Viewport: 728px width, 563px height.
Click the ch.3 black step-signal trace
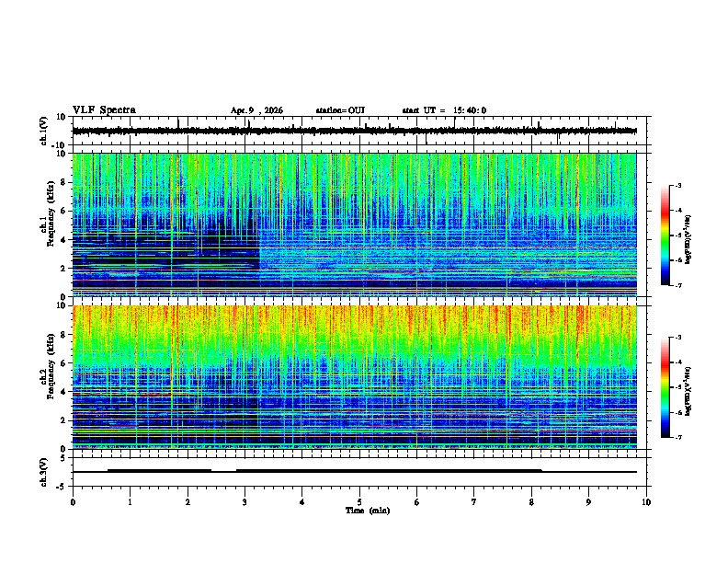pos(355,471)
